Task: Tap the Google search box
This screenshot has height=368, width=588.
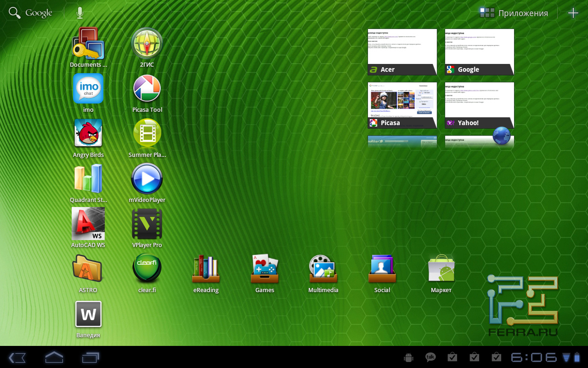Action: 31,13
